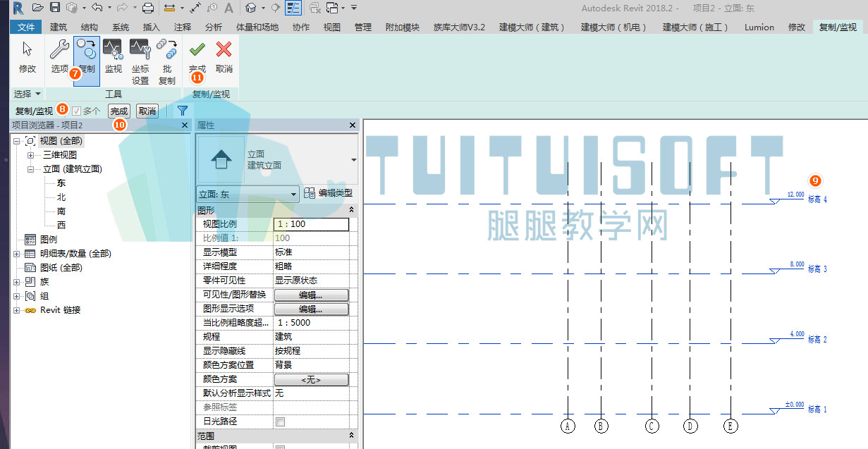Screen dimensions: 868x449
Task: Toggle the thin lines icon
Action: (293, 8)
